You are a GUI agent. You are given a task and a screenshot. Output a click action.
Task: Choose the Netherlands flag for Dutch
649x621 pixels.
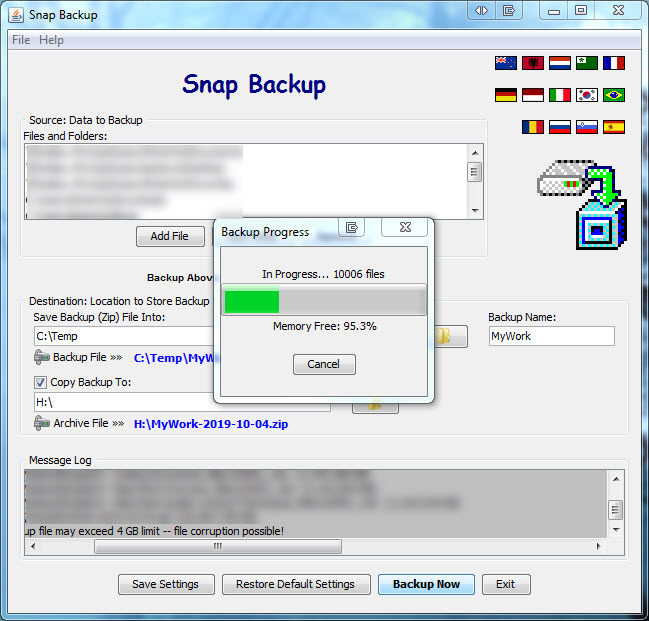(560, 63)
